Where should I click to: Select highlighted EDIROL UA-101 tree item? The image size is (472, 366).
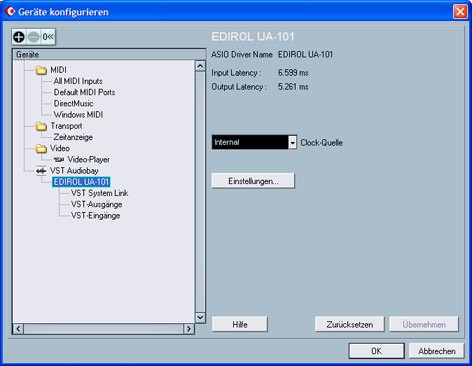(81, 182)
